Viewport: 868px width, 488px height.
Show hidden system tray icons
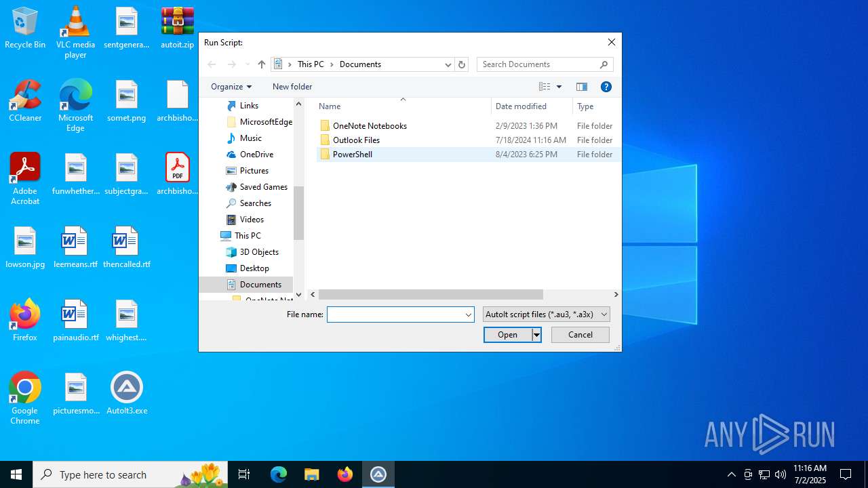pos(731,474)
